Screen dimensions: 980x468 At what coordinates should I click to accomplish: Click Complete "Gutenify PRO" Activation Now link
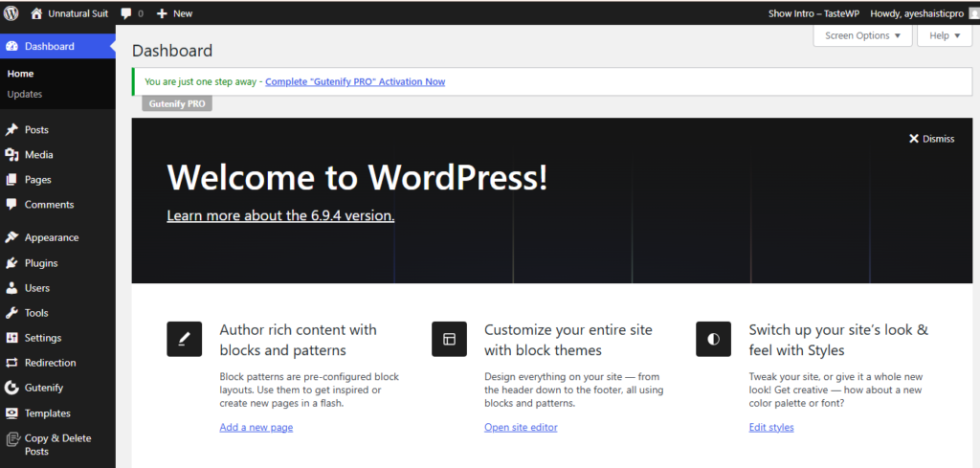355,82
